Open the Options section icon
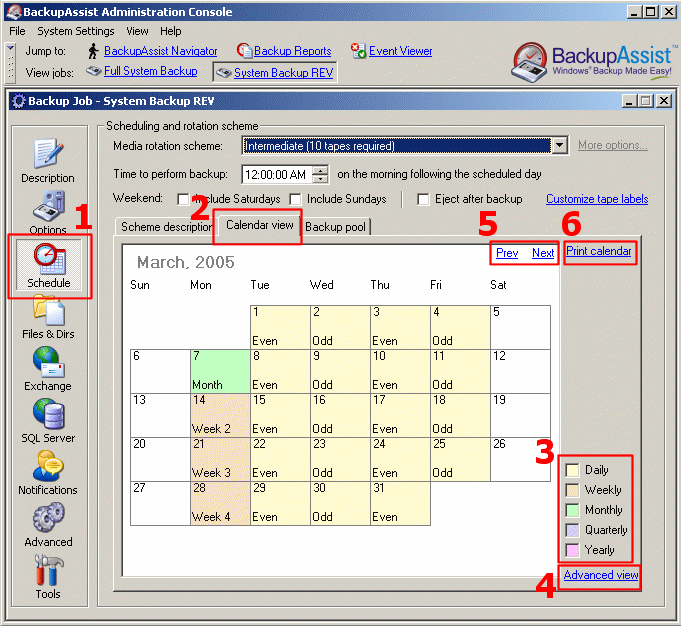The image size is (681, 626). (x=48, y=206)
